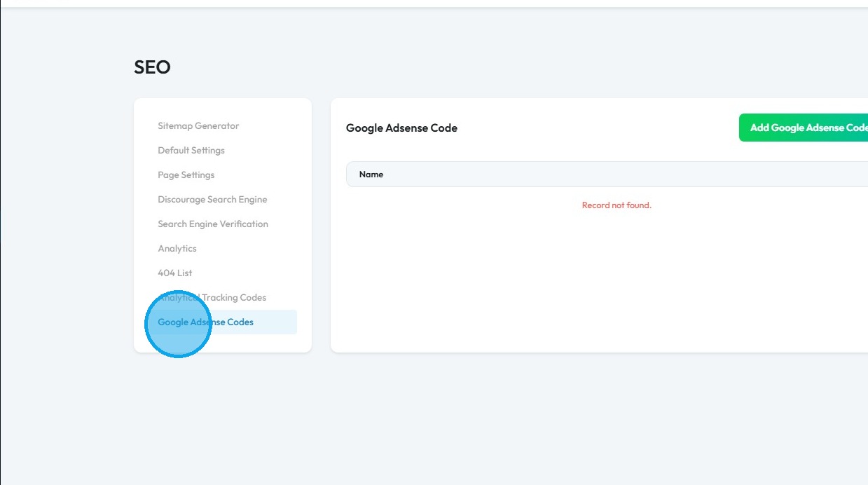Click Add Google Adsense Code button

pos(806,128)
